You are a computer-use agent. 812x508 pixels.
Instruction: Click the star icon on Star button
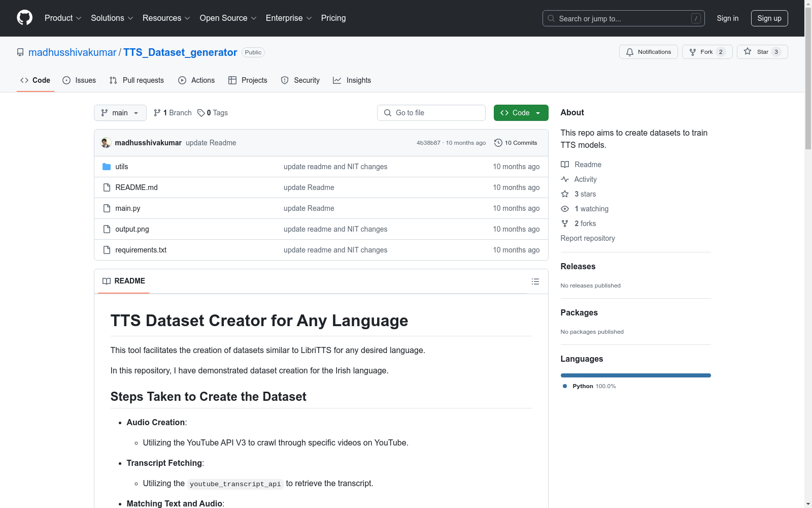tap(748, 51)
